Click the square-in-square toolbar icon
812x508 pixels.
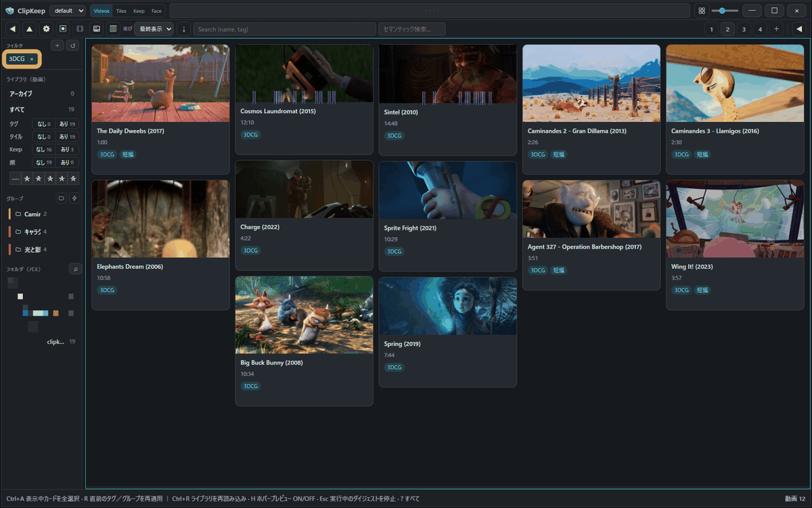63,28
